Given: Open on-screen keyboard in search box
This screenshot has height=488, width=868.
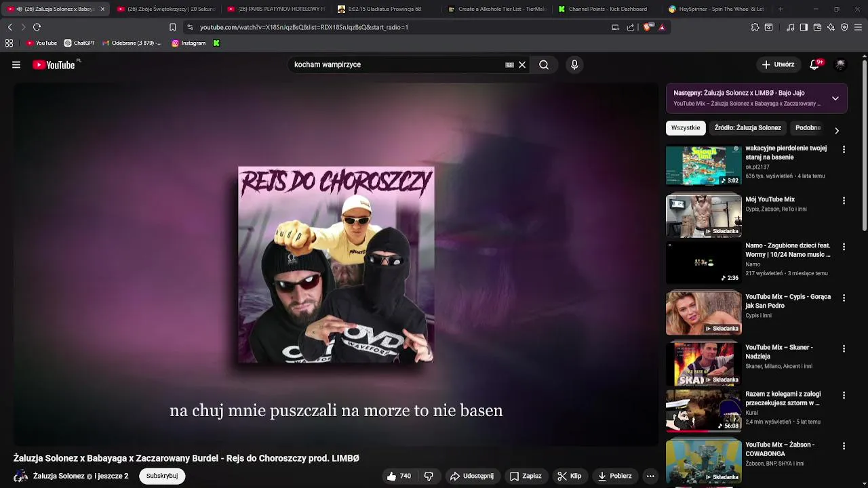Looking at the screenshot, I should coord(509,65).
